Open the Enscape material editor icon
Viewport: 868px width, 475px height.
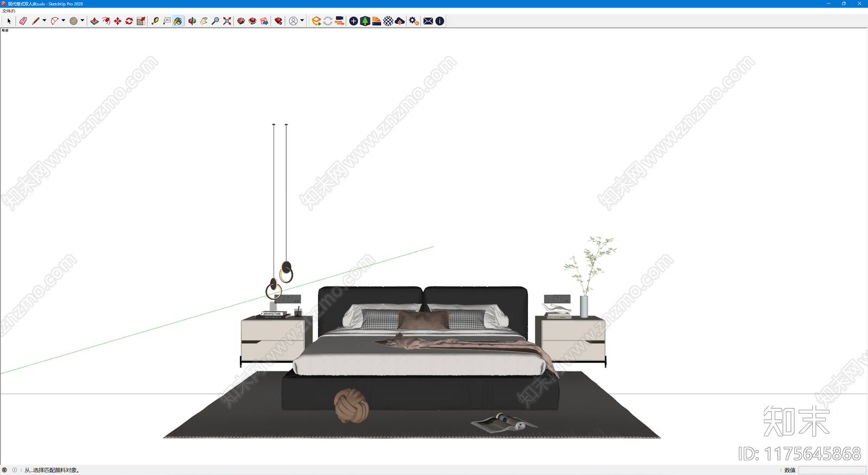[x=376, y=21]
